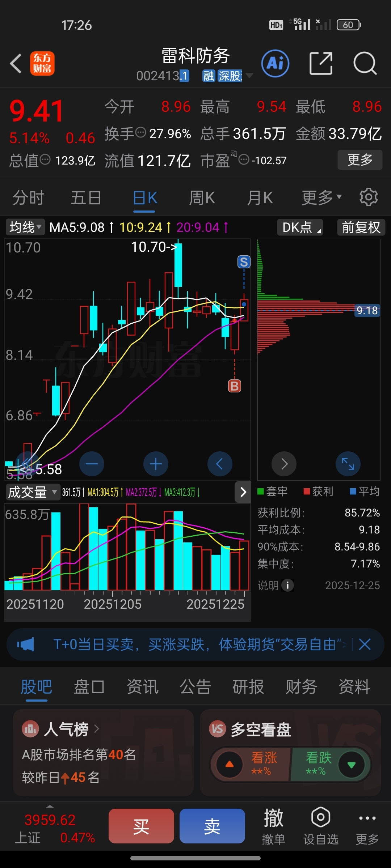Screen dimensions: 391x868
Task: Tap the share export icon
Action: pyautogui.click(x=321, y=63)
